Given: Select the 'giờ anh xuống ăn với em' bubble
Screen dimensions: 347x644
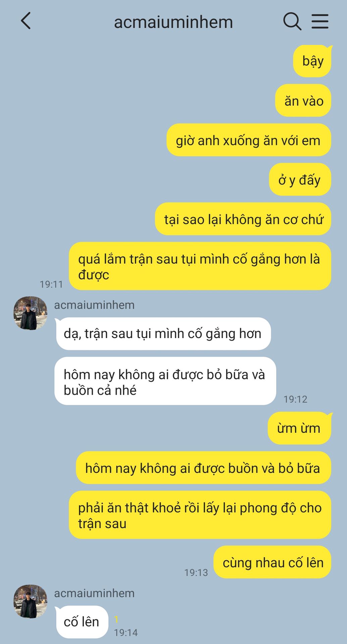Looking at the screenshot, I should pos(249,140).
